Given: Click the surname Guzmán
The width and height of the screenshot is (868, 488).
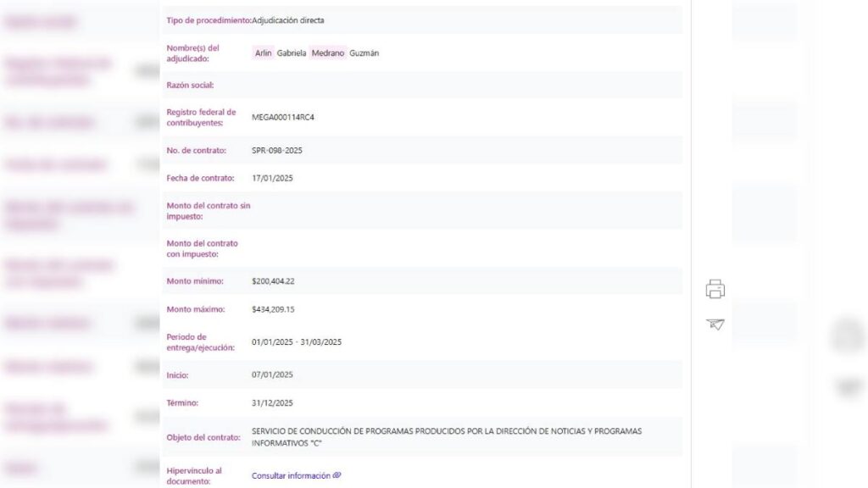Looking at the screenshot, I should pyautogui.click(x=364, y=53).
